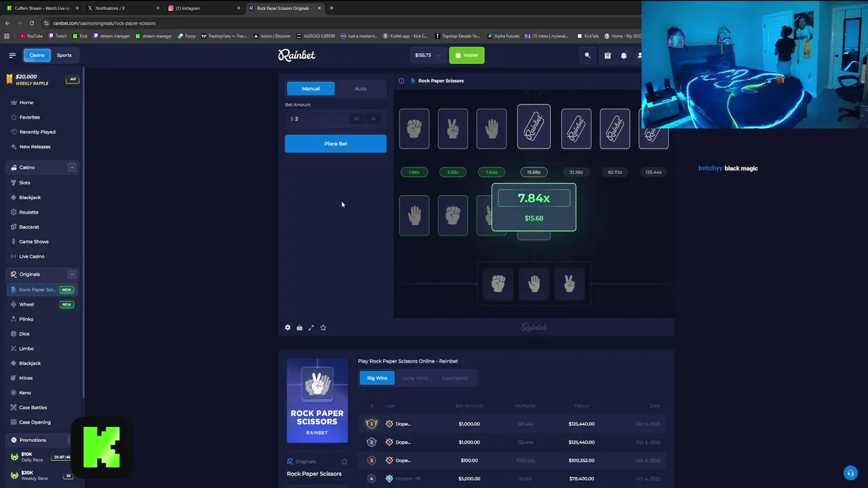Switch to the Casino section
The width and height of the screenshot is (868, 488).
pyautogui.click(x=37, y=55)
